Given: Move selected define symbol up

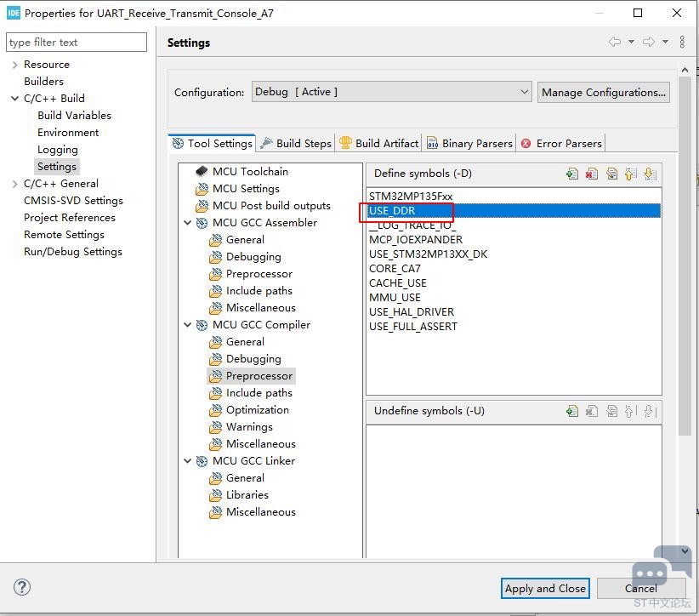Looking at the screenshot, I should pyautogui.click(x=629, y=174).
